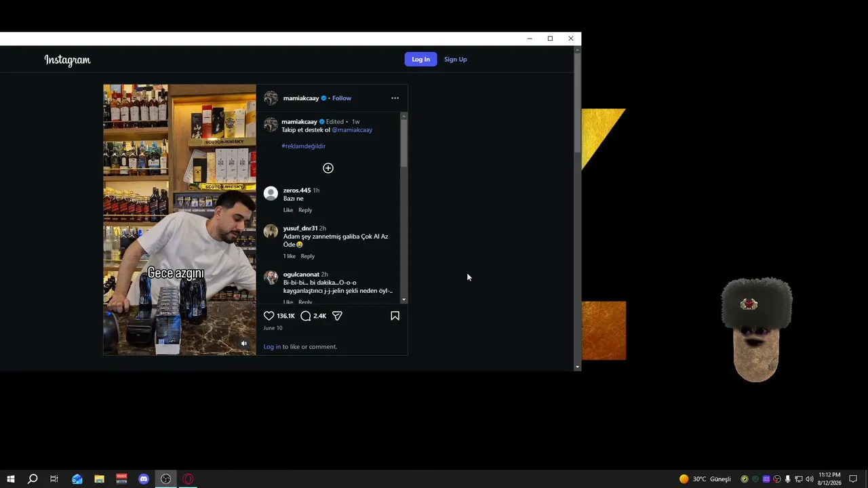
Task: Open Windows Search from the taskbar
Action: (x=32, y=479)
